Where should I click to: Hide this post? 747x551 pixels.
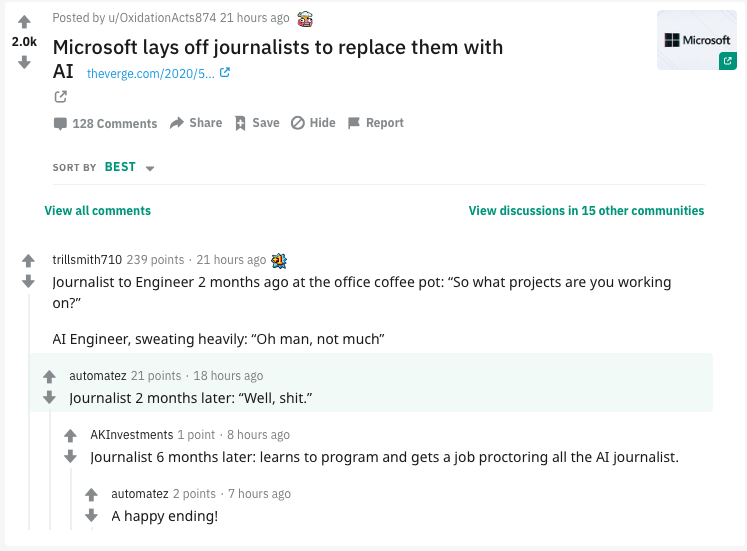[313, 123]
